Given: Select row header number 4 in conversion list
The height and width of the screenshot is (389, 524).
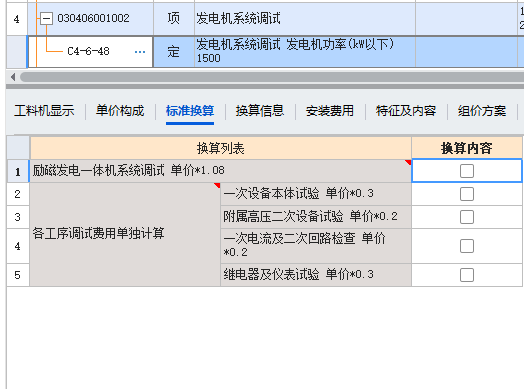Looking at the screenshot, I should (x=18, y=246).
